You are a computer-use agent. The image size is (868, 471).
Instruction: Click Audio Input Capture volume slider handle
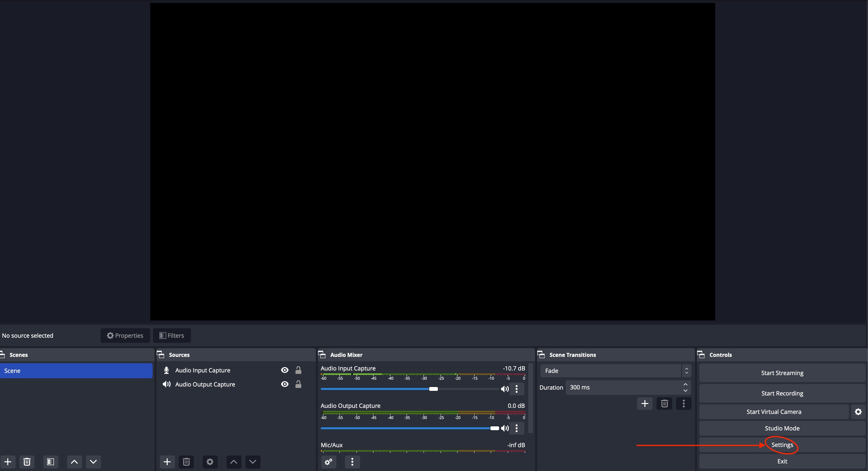[433, 389]
